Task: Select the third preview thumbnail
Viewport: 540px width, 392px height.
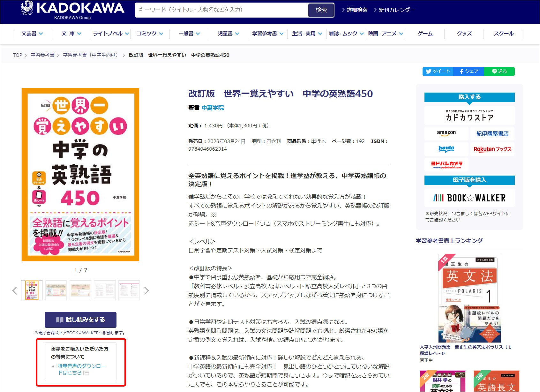Action: point(80,290)
